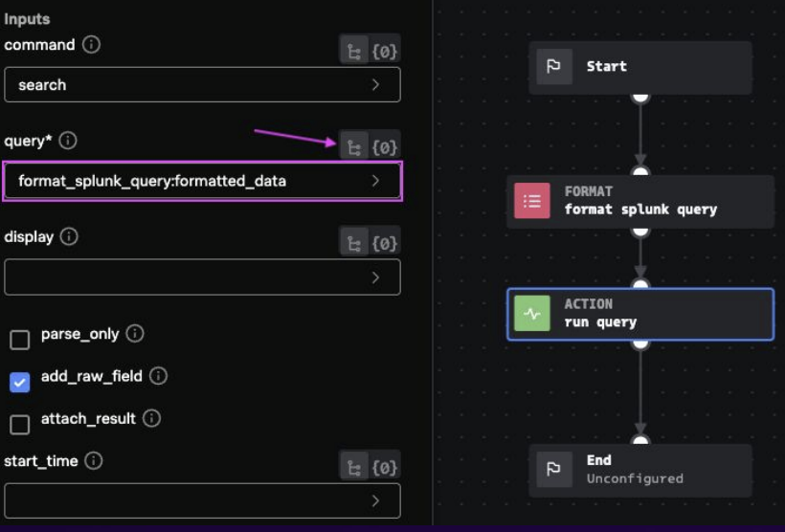Open the datapath picker icon for query
Viewport: 785px width, 532px height.
click(354, 147)
